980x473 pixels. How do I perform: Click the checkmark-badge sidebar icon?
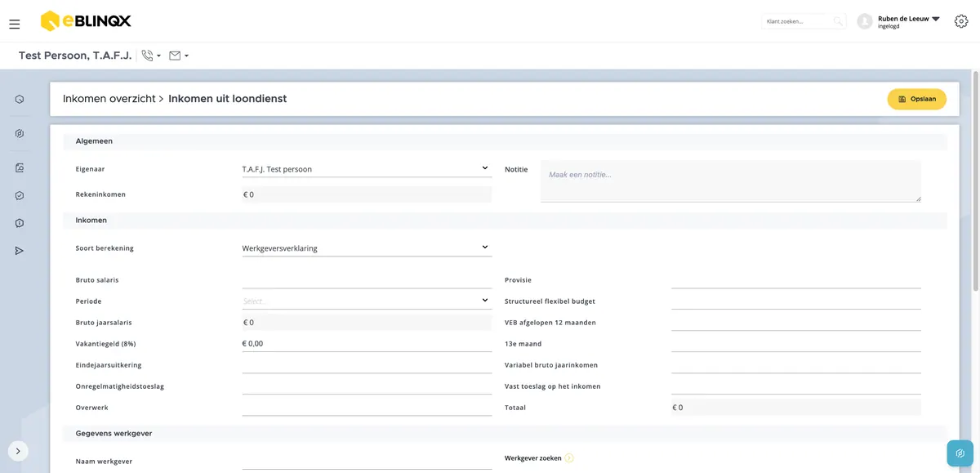(x=20, y=196)
